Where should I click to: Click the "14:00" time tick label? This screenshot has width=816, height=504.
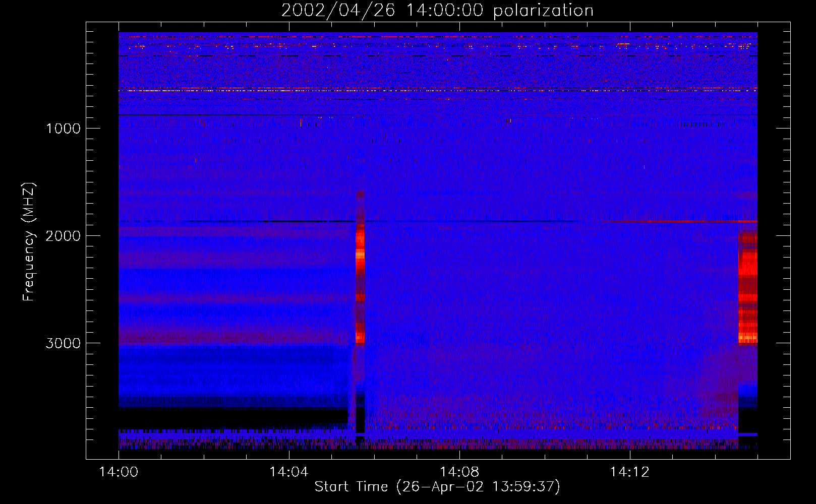pyautogui.click(x=119, y=472)
